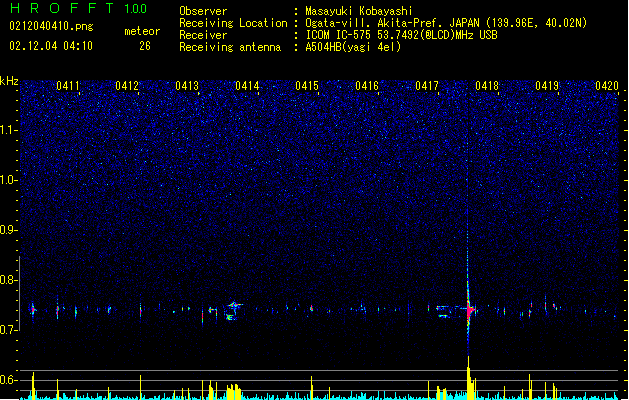Select the filename 0212040410.png
The image size is (629, 400).
pyautogui.click(x=51, y=27)
